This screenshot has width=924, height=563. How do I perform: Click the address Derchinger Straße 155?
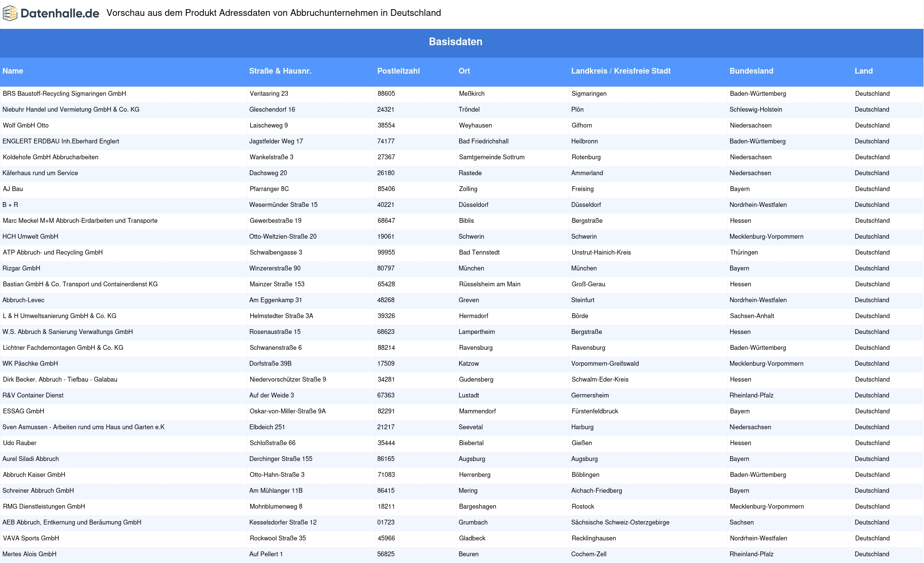tap(281, 459)
